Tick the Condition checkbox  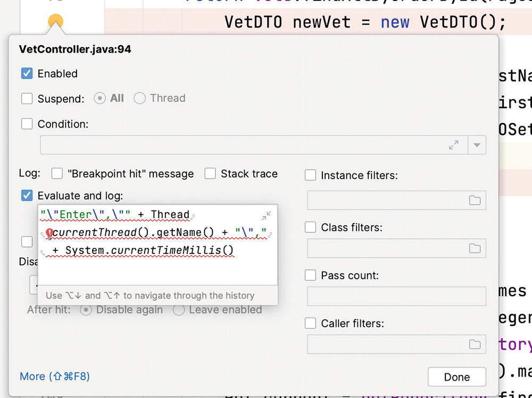tap(27, 124)
